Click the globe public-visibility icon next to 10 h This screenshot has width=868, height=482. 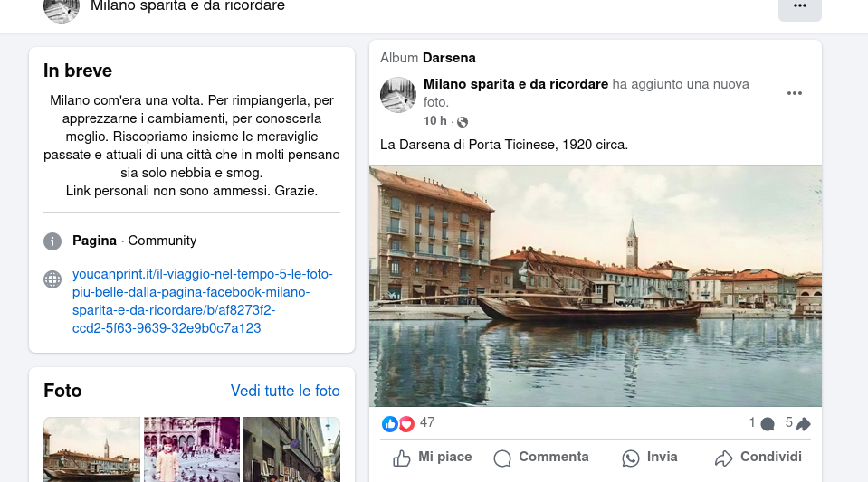(x=463, y=122)
